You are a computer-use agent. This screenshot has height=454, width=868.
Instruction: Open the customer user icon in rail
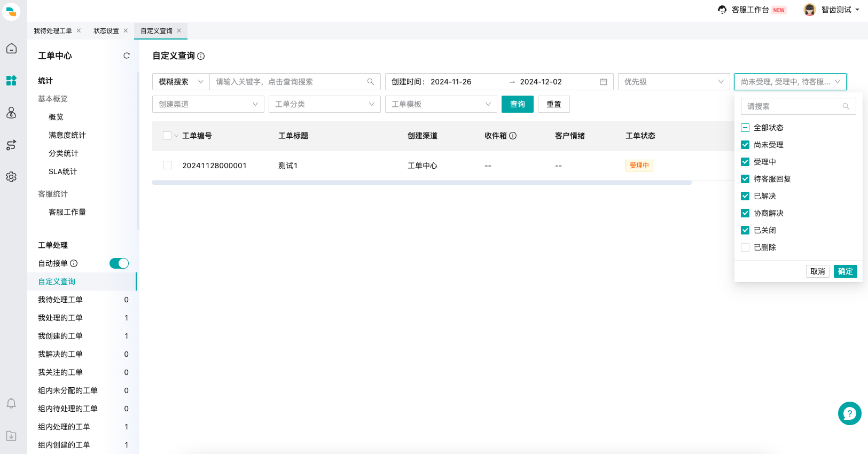tap(11, 113)
